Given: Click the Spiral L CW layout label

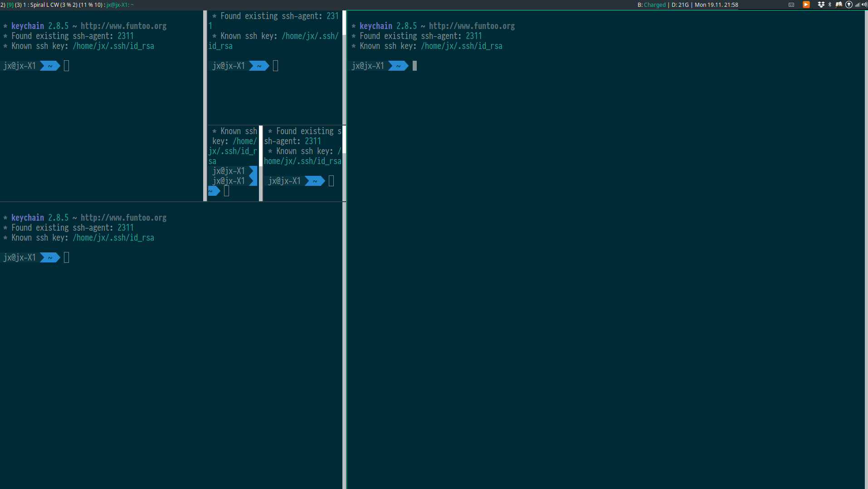Looking at the screenshot, I should 45,5.
